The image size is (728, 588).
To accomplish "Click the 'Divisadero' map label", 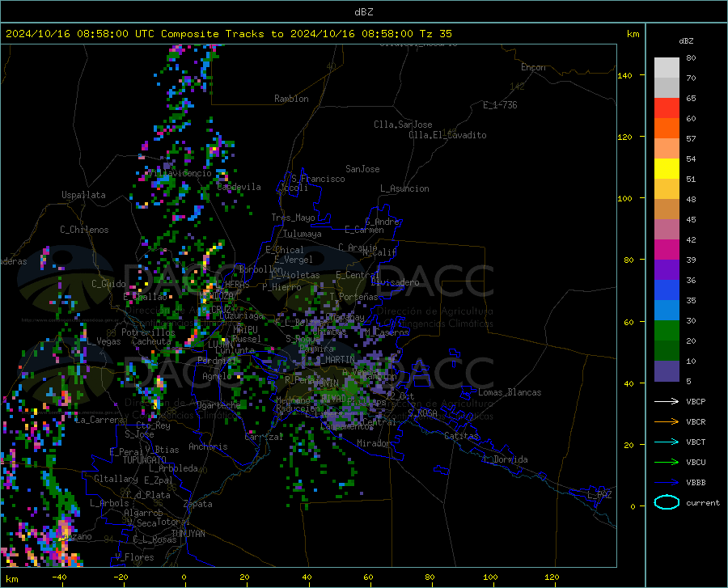I will (395, 282).
